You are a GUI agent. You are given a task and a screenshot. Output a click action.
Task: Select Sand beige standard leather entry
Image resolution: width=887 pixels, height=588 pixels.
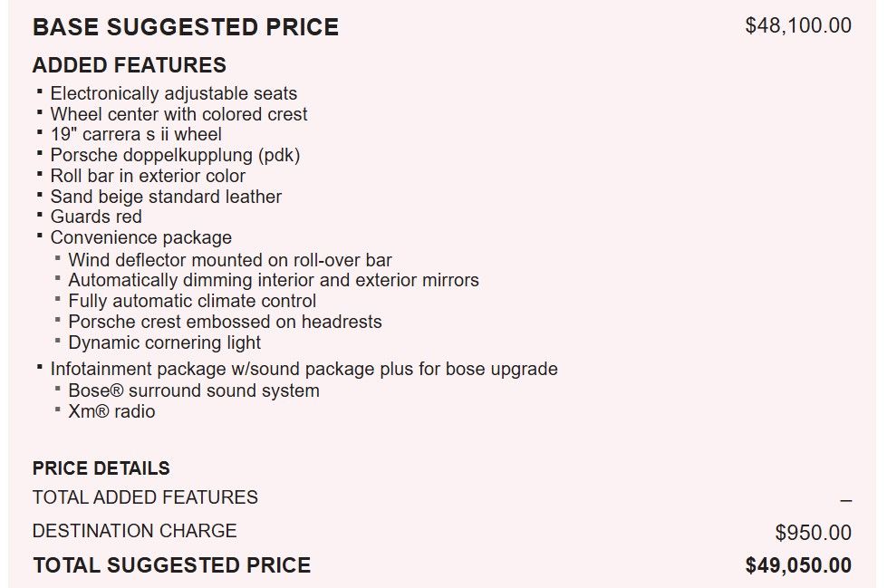[x=166, y=197]
